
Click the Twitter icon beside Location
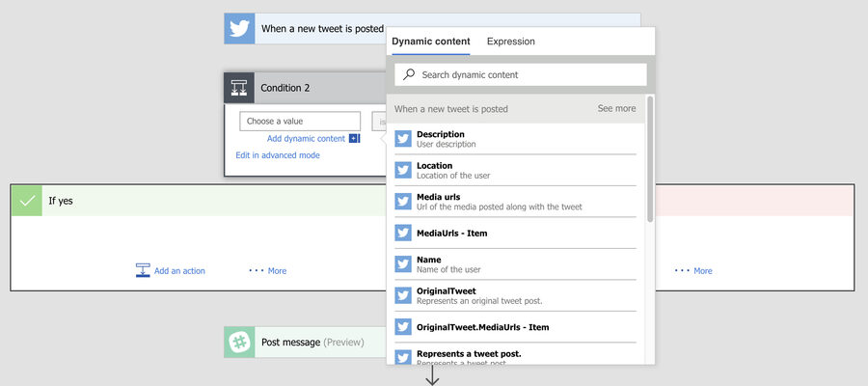tap(403, 171)
